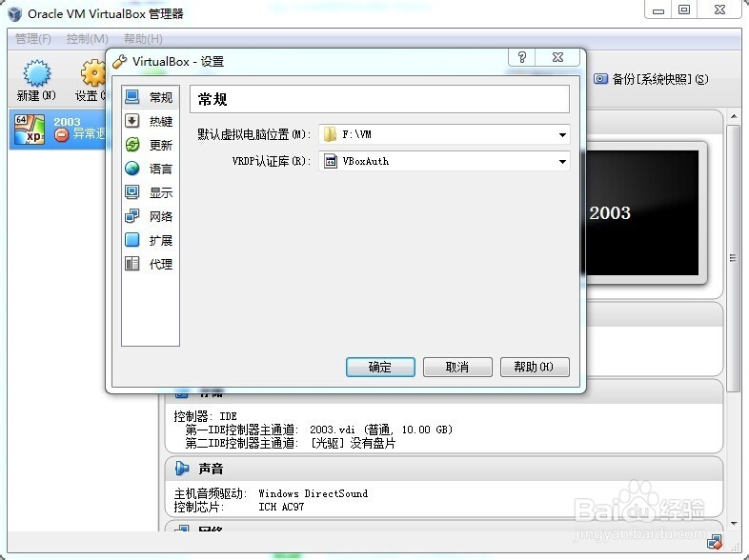This screenshot has width=749, height=560.
Task: Open the 控制(M) menu
Action: pyautogui.click(x=88, y=39)
